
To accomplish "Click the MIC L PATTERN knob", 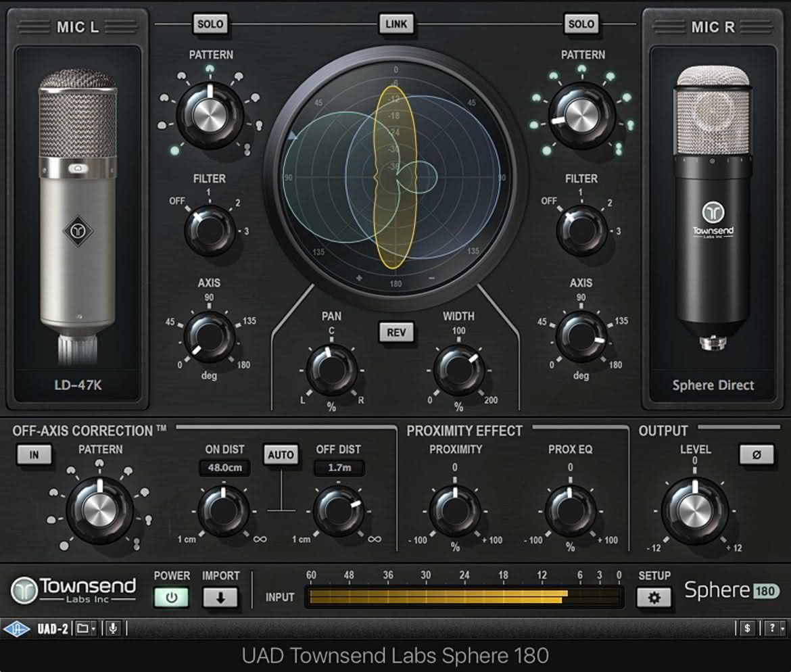I will click(210, 116).
